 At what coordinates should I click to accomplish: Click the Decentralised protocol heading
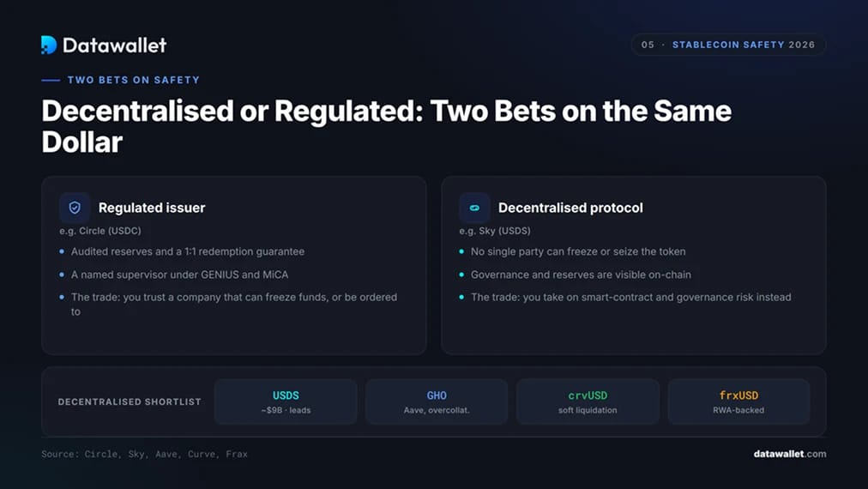pyautogui.click(x=570, y=208)
